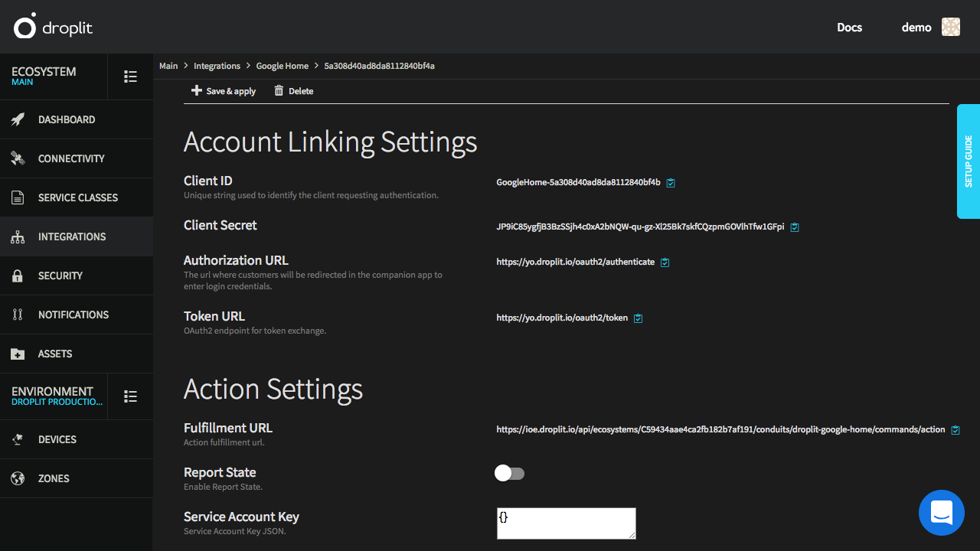Select Integrations in the sidebar
This screenshot has width=980, height=551.
[x=77, y=236]
